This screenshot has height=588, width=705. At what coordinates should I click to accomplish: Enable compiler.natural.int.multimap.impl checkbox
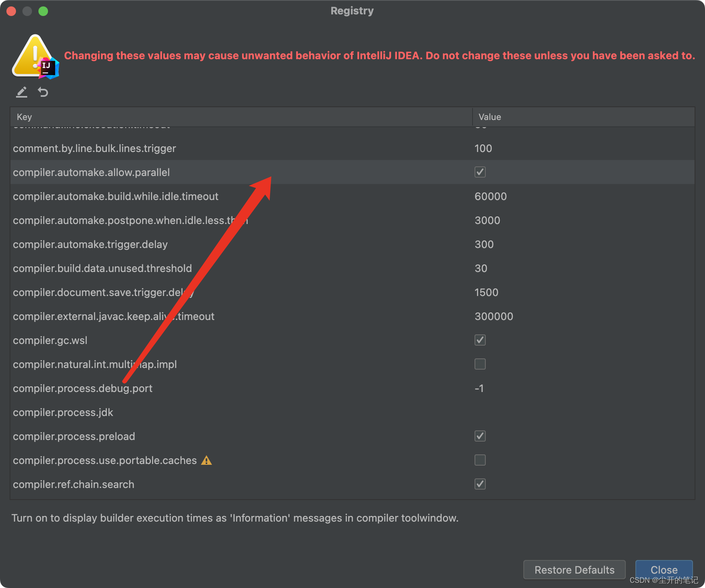pos(480,364)
